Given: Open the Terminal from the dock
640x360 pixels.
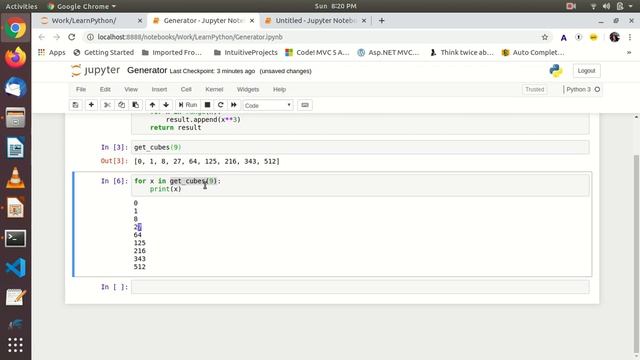Looking at the screenshot, I should pyautogui.click(x=16, y=238).
